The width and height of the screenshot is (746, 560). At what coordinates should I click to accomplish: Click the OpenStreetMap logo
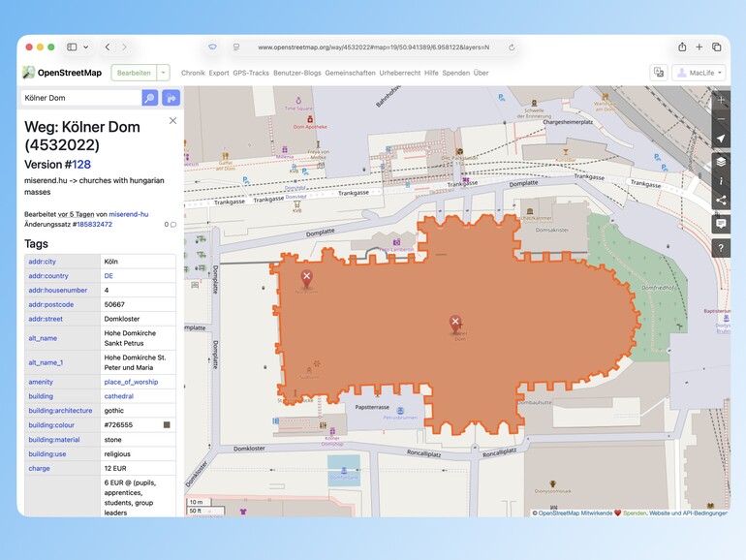[62, 73]
